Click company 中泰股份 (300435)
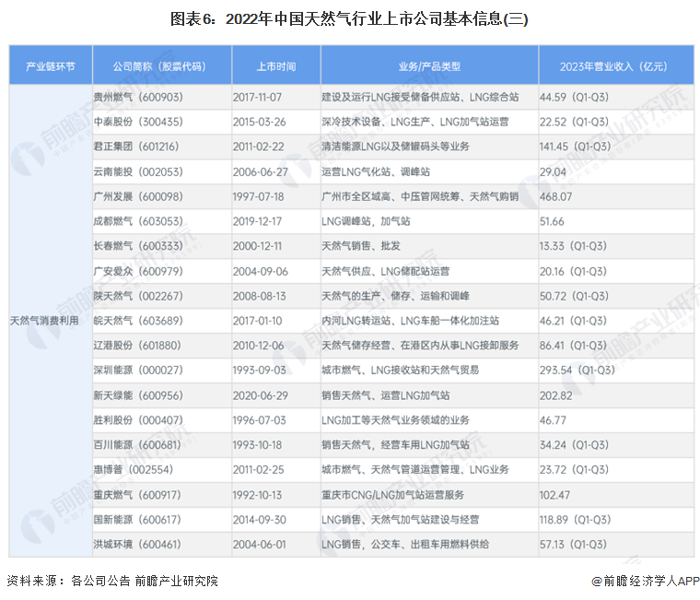Screen dimensions: 700x600 tap(138, 122)
